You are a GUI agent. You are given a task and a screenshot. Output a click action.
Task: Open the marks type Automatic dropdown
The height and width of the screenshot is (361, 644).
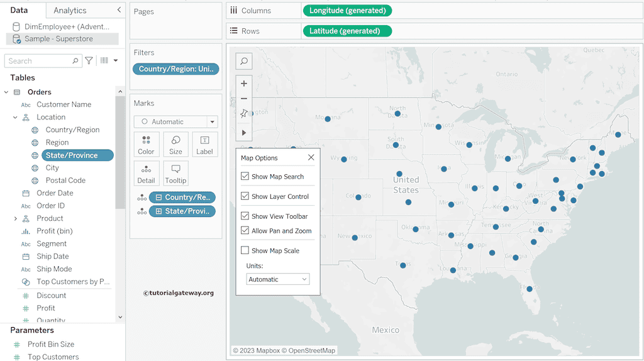[x=175, y=122]
